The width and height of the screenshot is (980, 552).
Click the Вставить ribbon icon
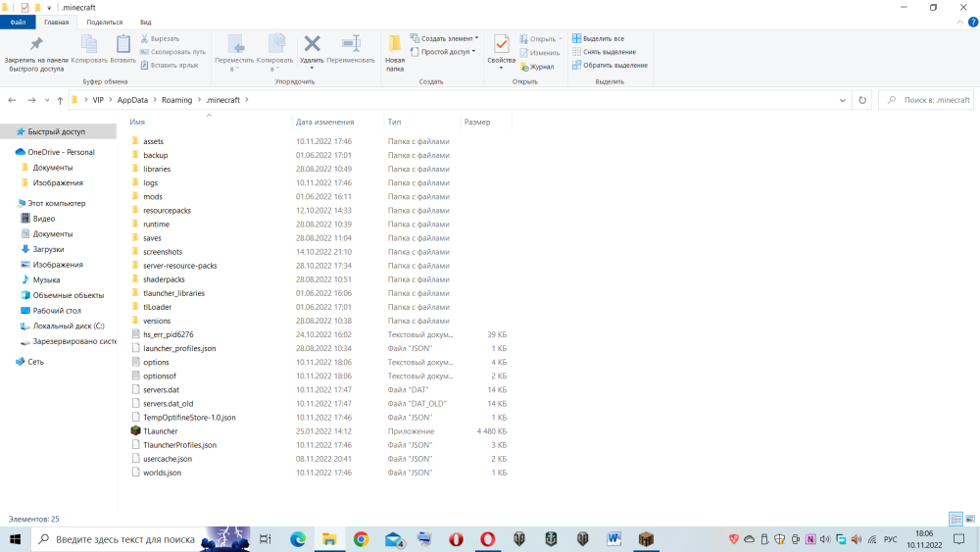point(123,49)
